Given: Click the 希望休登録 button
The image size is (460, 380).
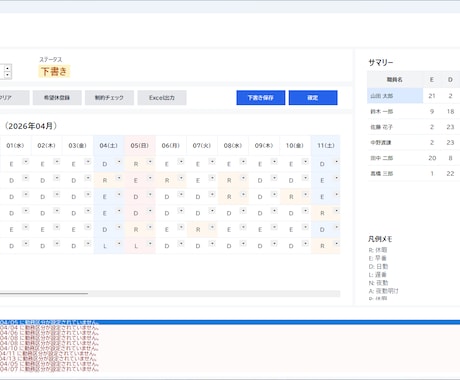Looking at the screenshot, I should point(57,98).
